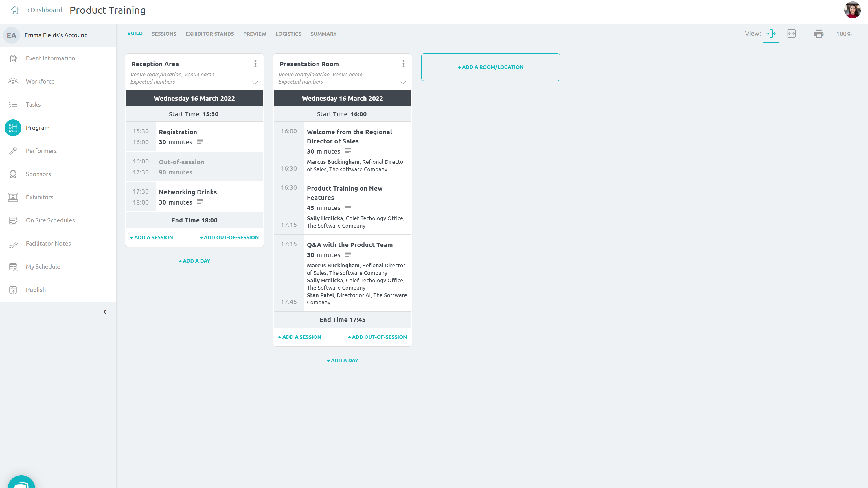This screenshot has width=868, height=488.
Task: Open the Exhibitors sidebar item
Action: tap(39, 197)
